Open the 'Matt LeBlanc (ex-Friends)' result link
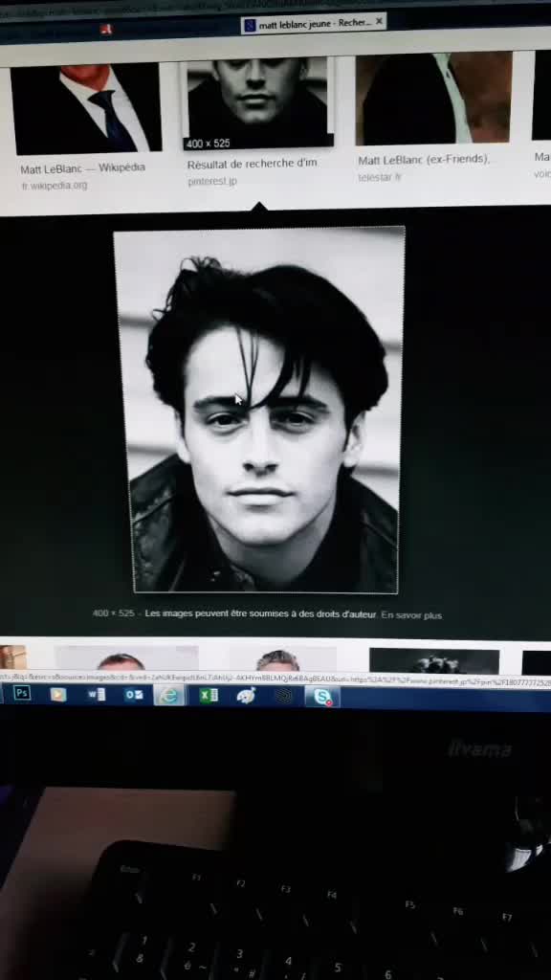Screen dimensions: 551x980 [x=424, y=160]
